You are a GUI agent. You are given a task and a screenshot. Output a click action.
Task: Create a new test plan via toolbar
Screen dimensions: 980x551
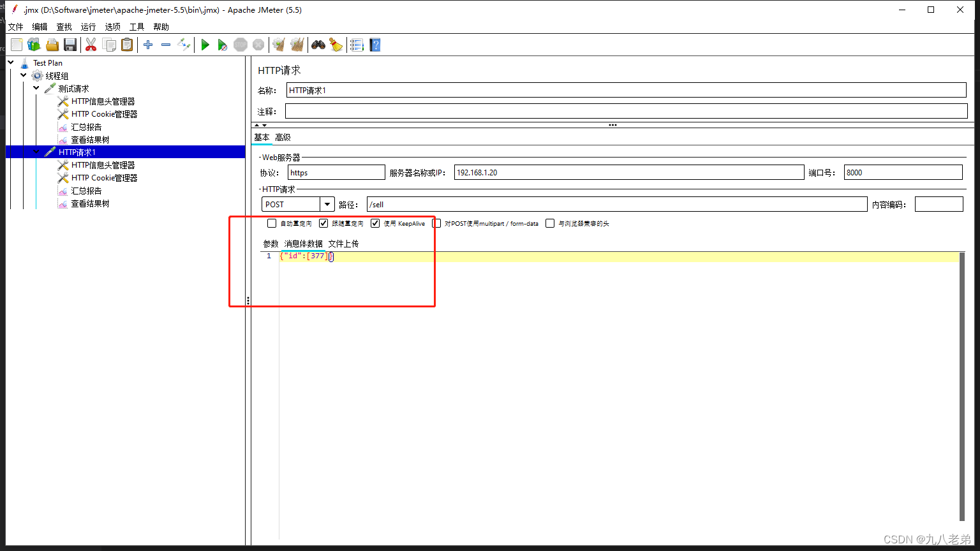(x=17, y=45)
